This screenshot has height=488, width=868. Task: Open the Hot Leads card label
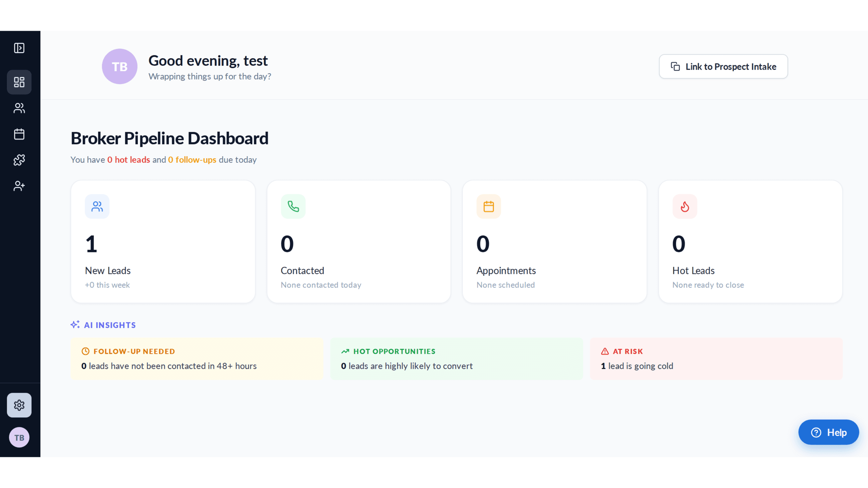click(693, 270)
